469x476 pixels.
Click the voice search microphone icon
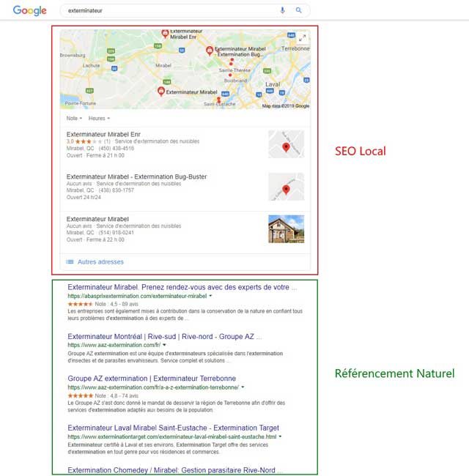282,10
